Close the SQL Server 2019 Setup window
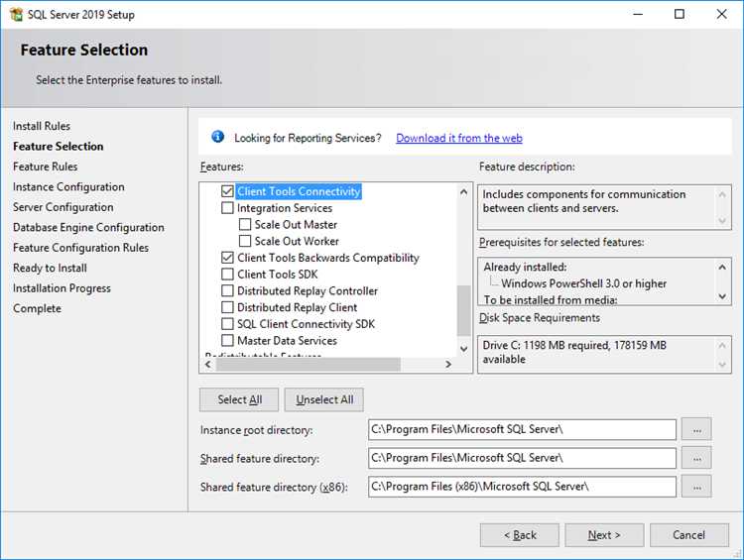The image size is (744, 560). tap(722, 14)
